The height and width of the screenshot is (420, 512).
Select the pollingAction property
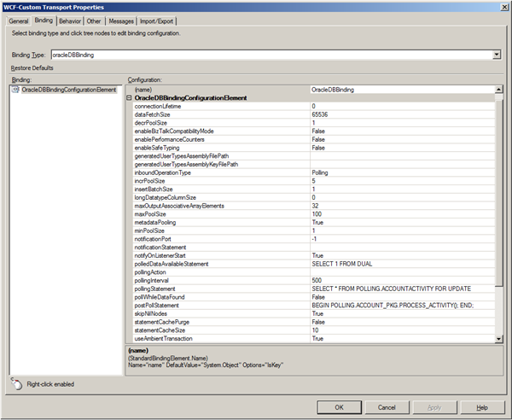314,272
